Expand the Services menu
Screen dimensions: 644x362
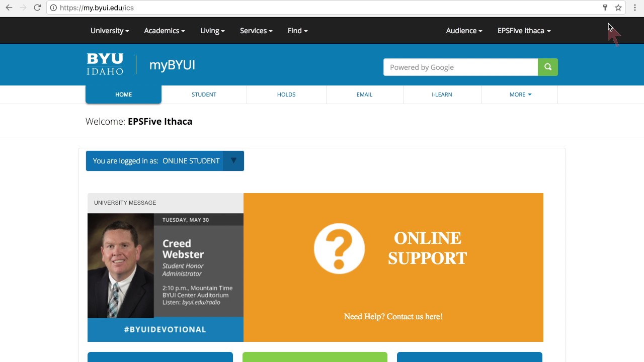click(256, 31)
